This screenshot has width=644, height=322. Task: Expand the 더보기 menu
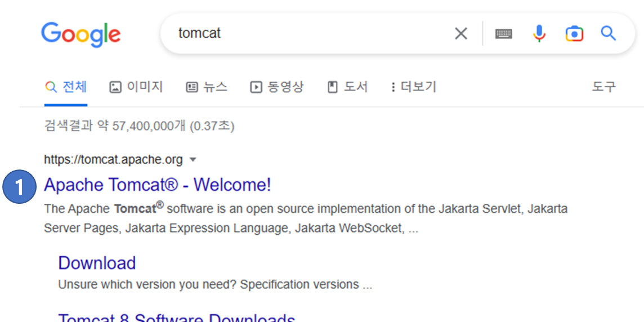pos(414,87)
